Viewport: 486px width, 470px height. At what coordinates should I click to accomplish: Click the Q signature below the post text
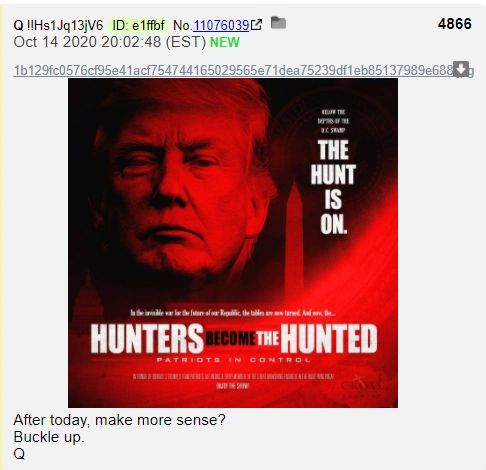[x=19, y=454]
